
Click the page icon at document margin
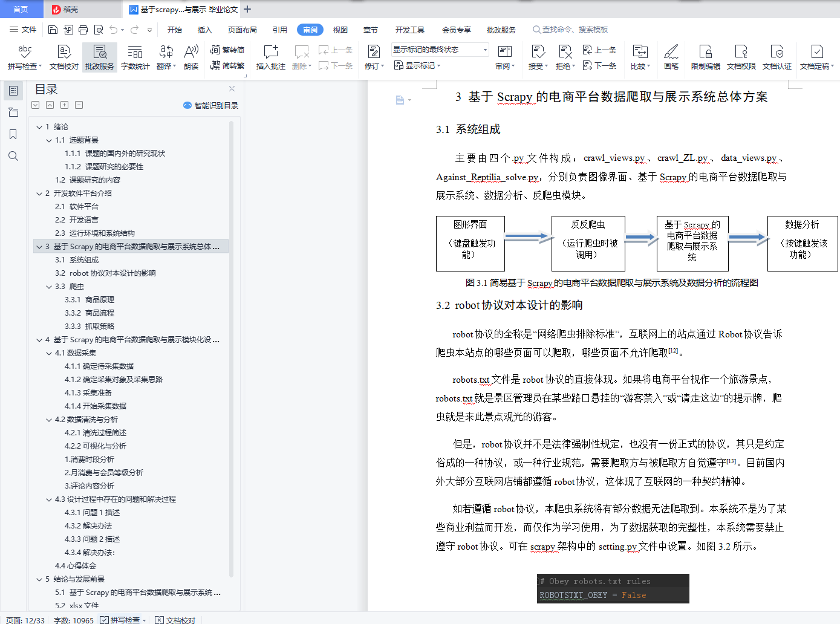click(x=400, y=100)
